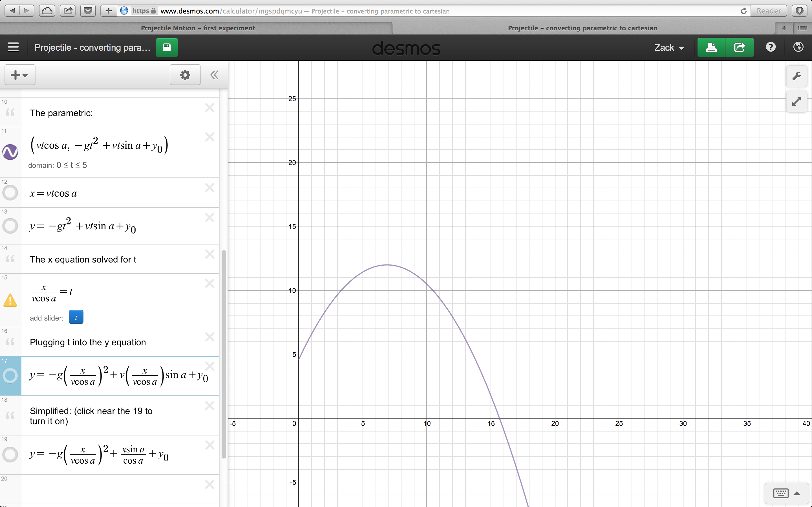Expand the add item plus dropdown
Screen dimensions: 812x507
[x=19, y=75]
